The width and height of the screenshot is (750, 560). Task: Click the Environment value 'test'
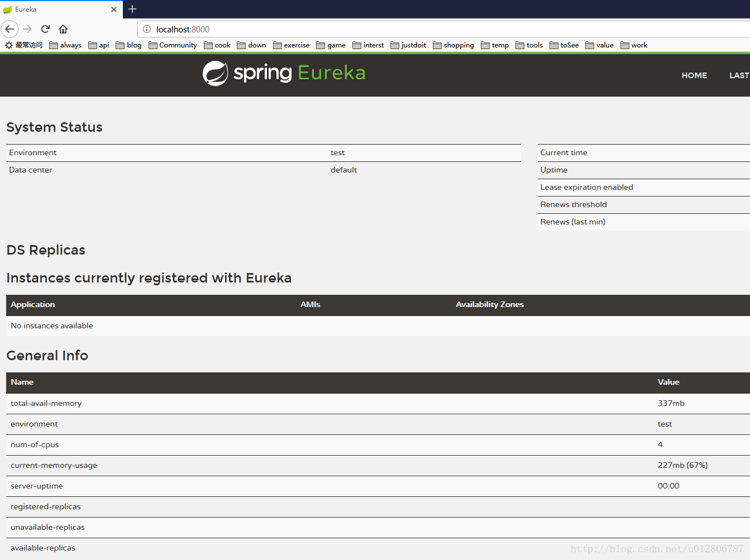click(337, 152)
